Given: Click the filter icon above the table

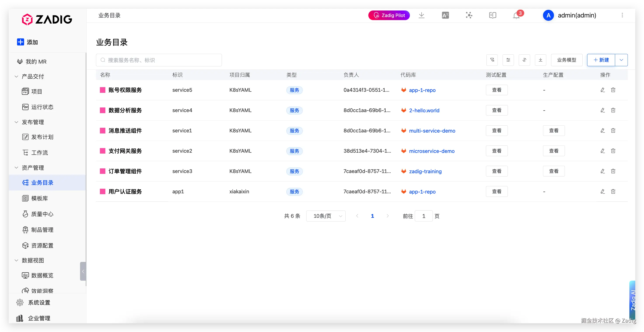Looking at the screenshot, I should pyautogui.click(x=492, y=60).
